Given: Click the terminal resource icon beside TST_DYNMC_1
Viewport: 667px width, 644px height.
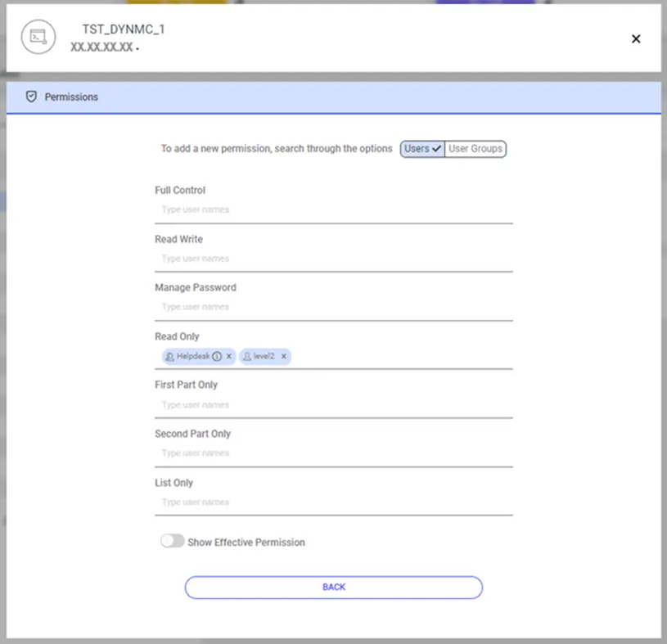Looking at the screenshot, I should click(38, 37).
